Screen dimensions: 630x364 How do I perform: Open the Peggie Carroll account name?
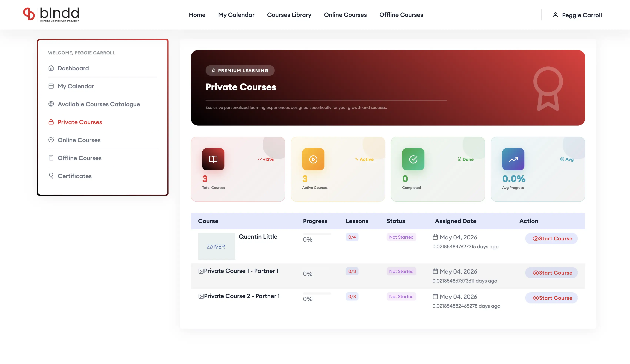pos(582,15)
